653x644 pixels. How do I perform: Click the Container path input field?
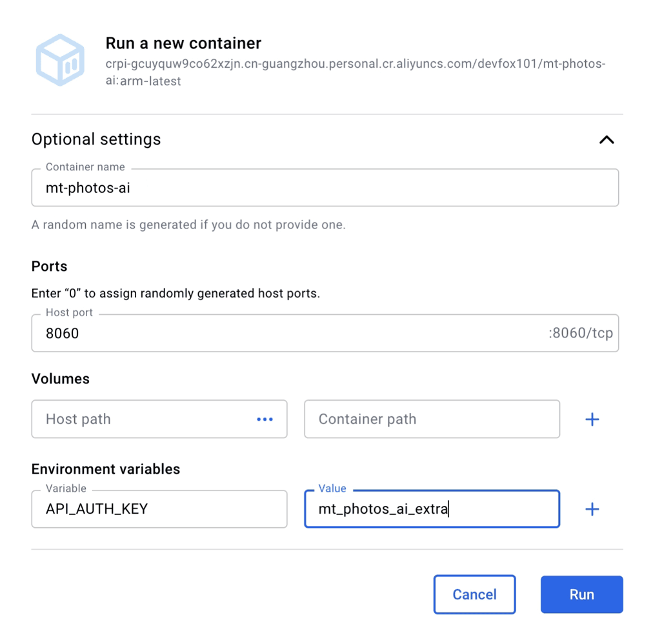432,419
